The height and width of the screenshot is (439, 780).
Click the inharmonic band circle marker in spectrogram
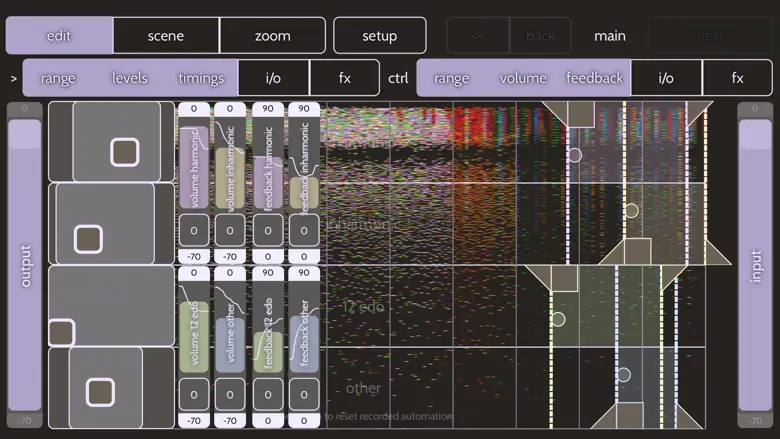pyautogui.click(x=631, y=210)
